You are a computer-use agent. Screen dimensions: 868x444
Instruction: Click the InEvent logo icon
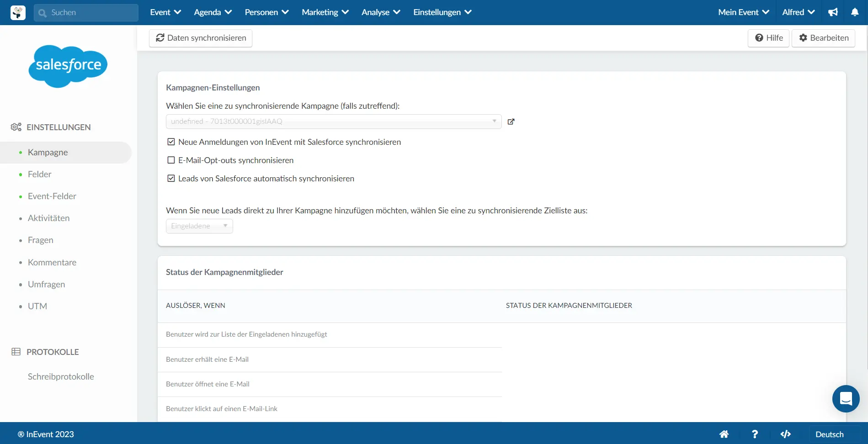[x=18, y=12]
